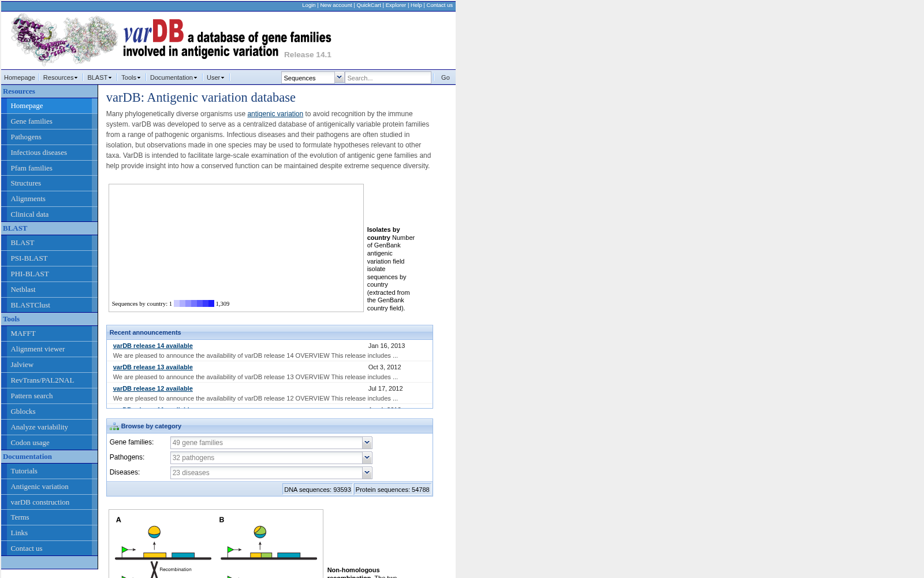Open Antigenic variation in Documentation sidebar
Viewport: 924px width, 578px height.
point(49,487)
